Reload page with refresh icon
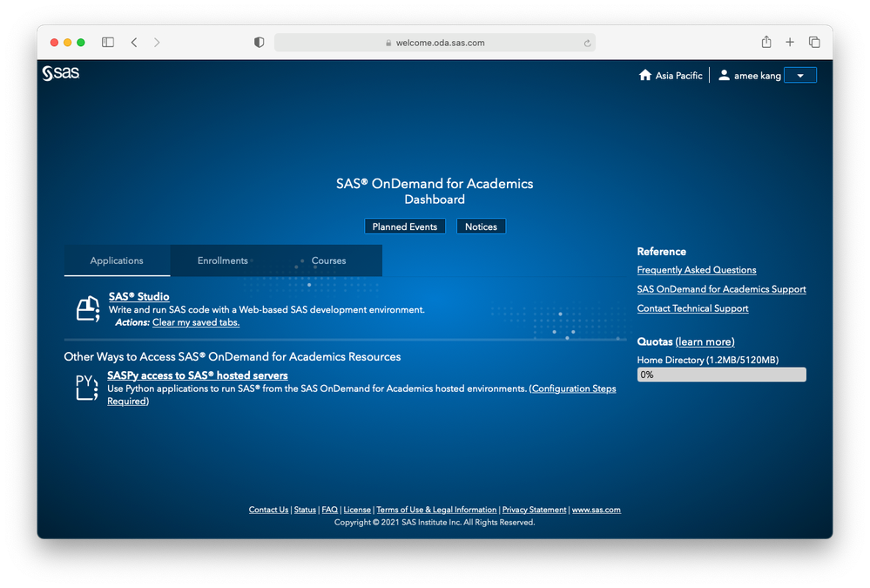Viewport: 870px width, 588px height. coord(587,43)
